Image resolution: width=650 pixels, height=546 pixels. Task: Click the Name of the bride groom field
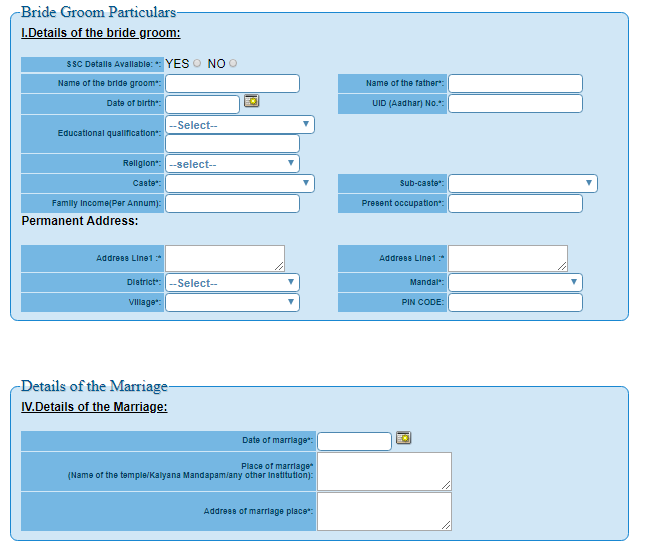coord(232,84)
